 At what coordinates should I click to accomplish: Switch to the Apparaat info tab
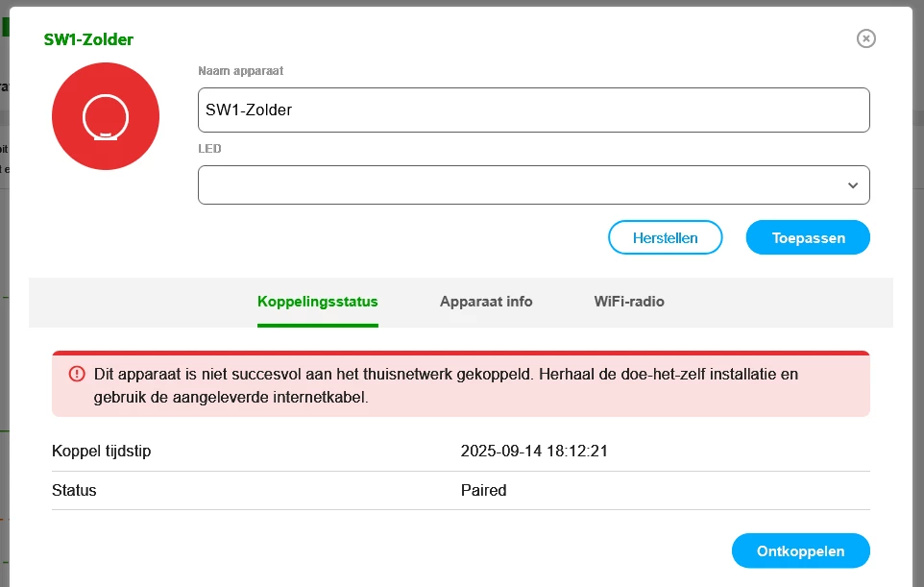point(486,302)
